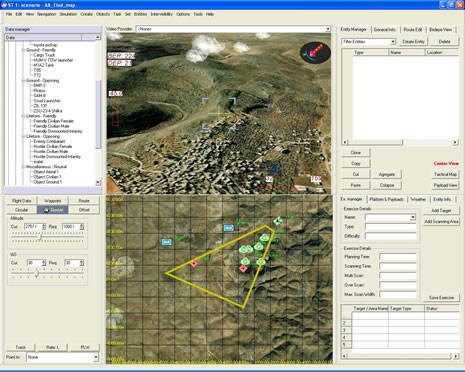Image resolution: width=465 pixels, height=372 pixels.
Task: Open the Simulation menu
Action: pyautogui.click(x=68, y=14)
